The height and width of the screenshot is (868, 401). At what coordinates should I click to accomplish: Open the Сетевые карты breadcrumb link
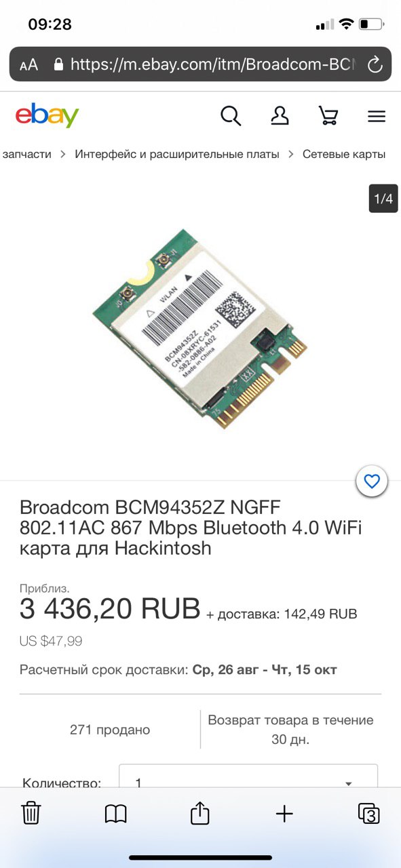344,154
